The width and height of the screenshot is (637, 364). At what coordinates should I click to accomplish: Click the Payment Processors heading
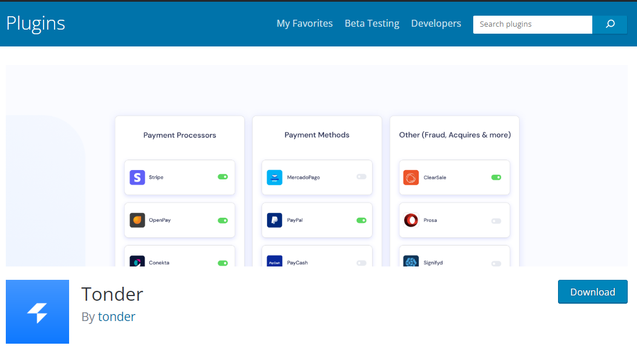tap(179, 135)
